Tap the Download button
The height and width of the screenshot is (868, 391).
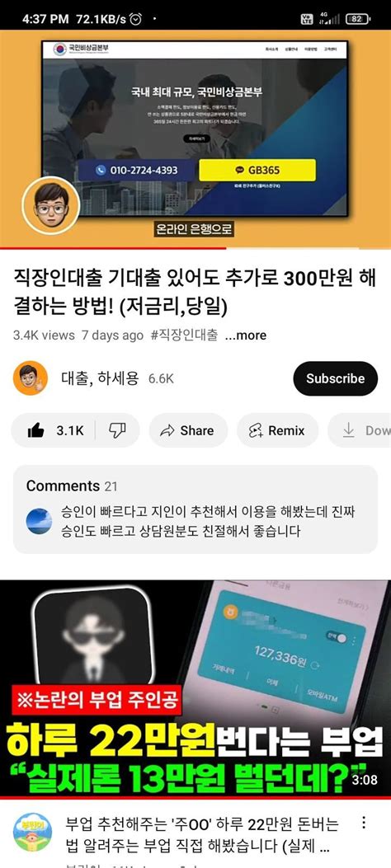pyautogui.click(x=360, y=430)
